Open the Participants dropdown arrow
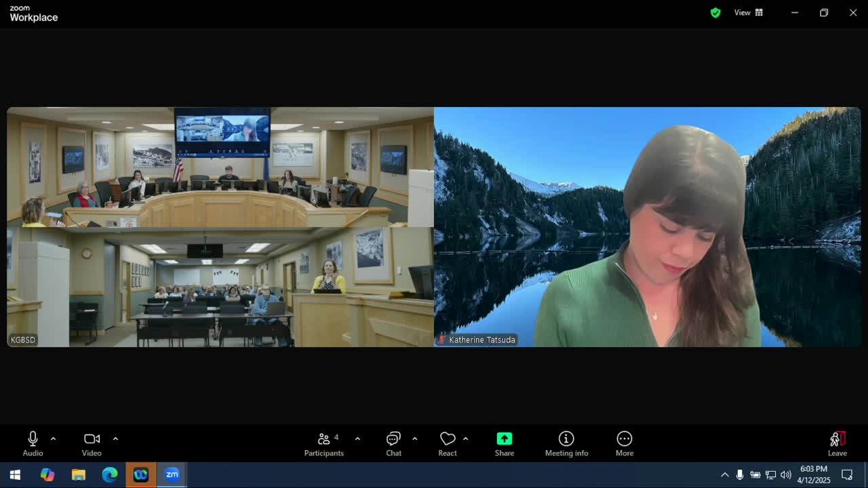 (x=357, y=439)
